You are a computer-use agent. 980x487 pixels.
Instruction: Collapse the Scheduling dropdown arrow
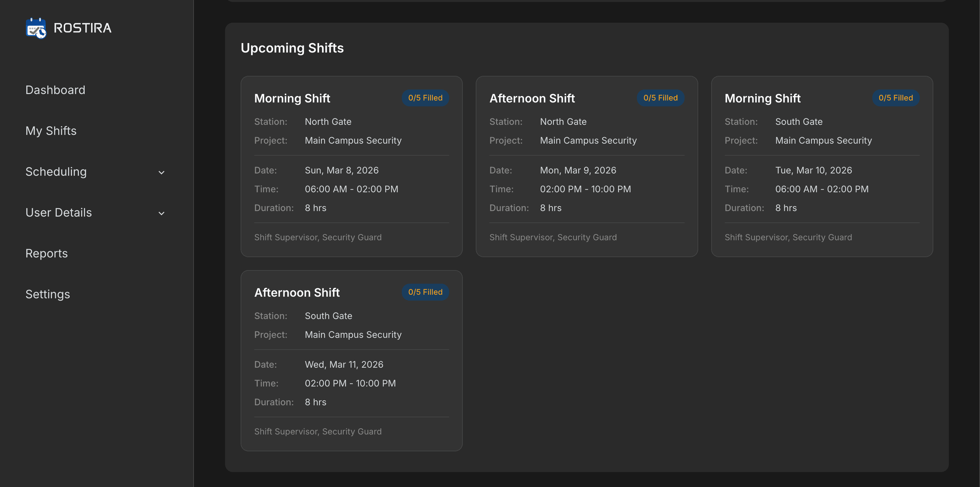click(161, 172)
